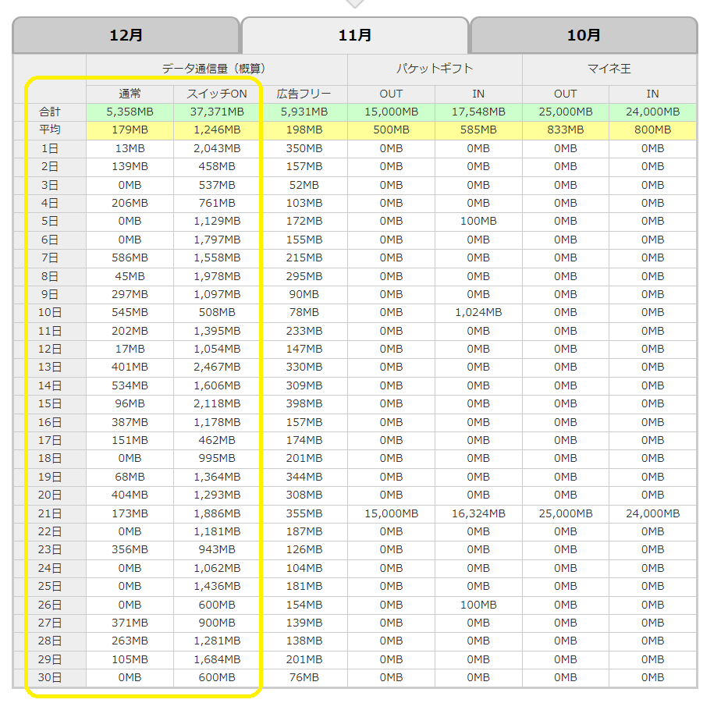The width and height of the screenshot is (728, 703).
Task: Select the 11月 tab
Action: 355,35
